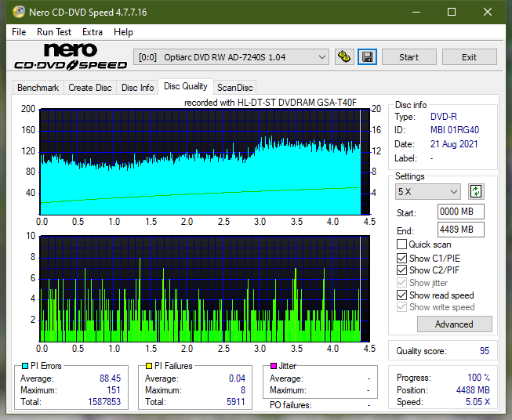Click the Nero disc icon in title bar
The height and width of the screenshot is (420, 512).
(x=19, y=12)
